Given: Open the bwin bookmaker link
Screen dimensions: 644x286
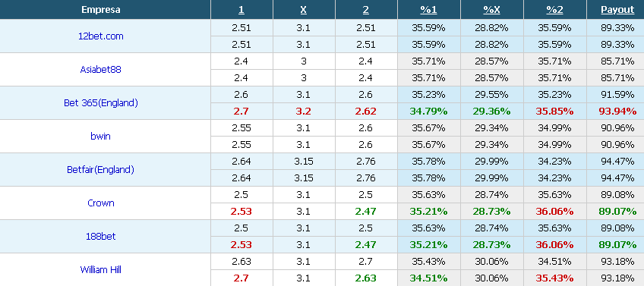Looking at the screenshot, I should click(x=100, y=137).
